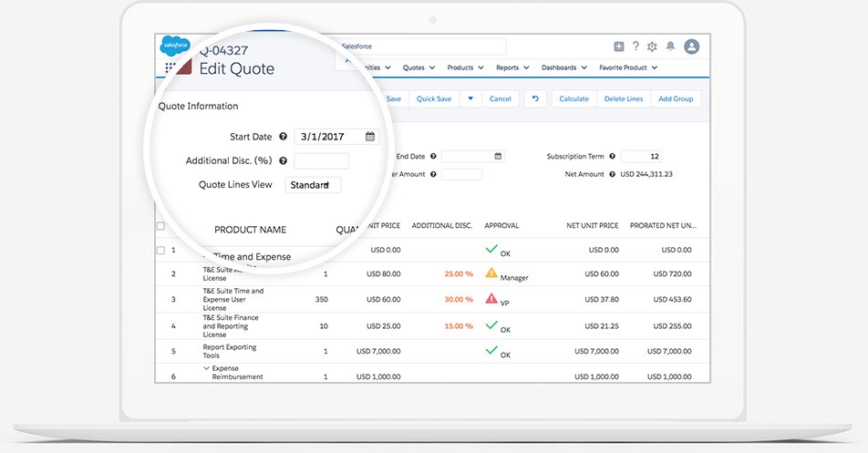Click the Cancel button
The height and width of the screenshot is (453, 868).
pos(500,98)
